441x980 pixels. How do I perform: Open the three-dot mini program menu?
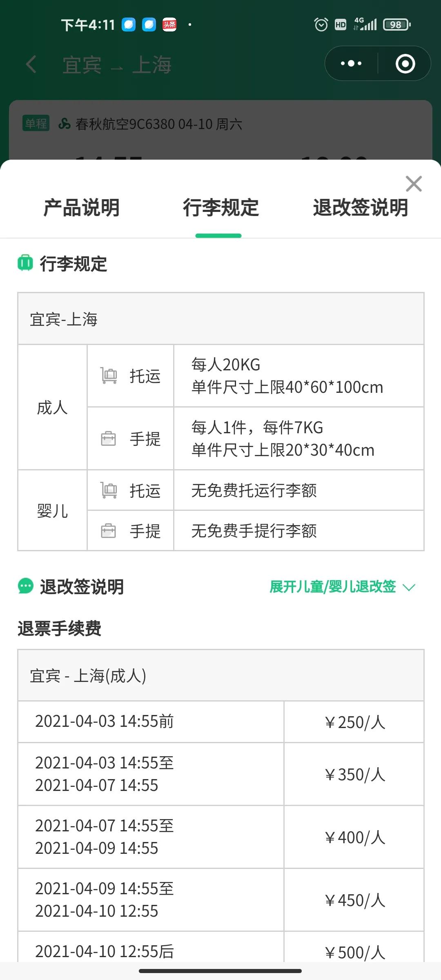pos(351,63)
